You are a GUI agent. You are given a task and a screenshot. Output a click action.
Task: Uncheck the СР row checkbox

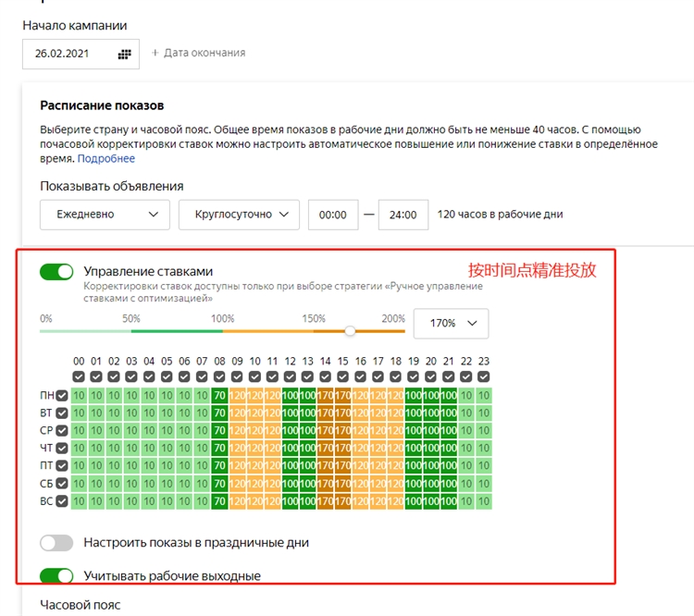point(62,431)
